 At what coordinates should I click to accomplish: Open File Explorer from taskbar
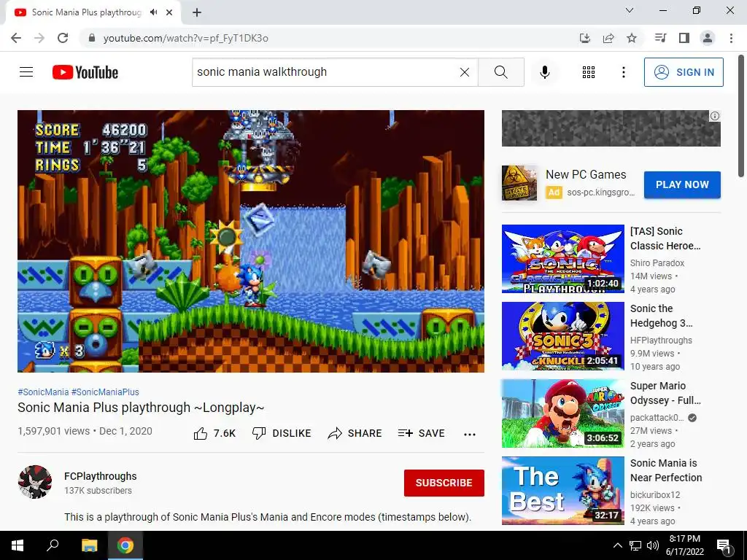click(x=89, y=545)
